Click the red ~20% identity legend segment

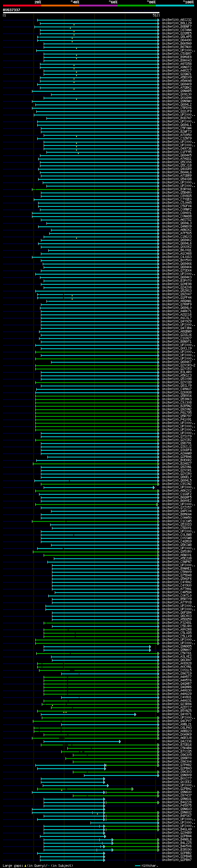point(22,6)
